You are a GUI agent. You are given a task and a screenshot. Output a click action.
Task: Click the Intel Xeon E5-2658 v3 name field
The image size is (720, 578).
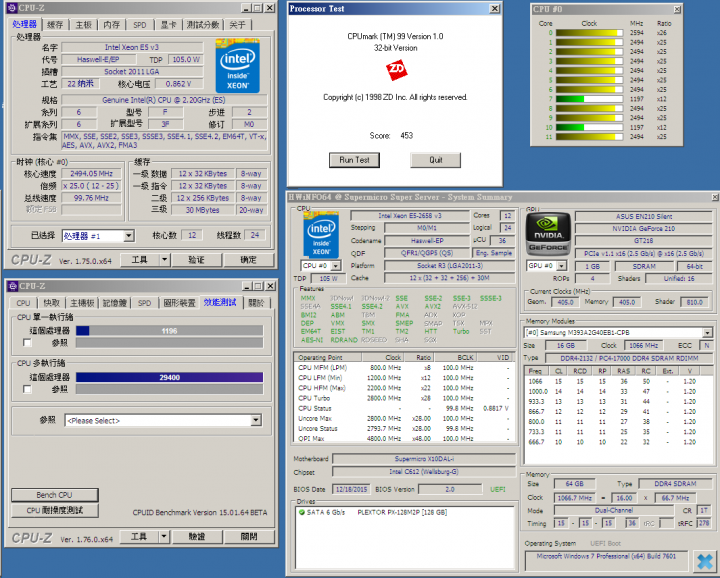pos(410,216)
